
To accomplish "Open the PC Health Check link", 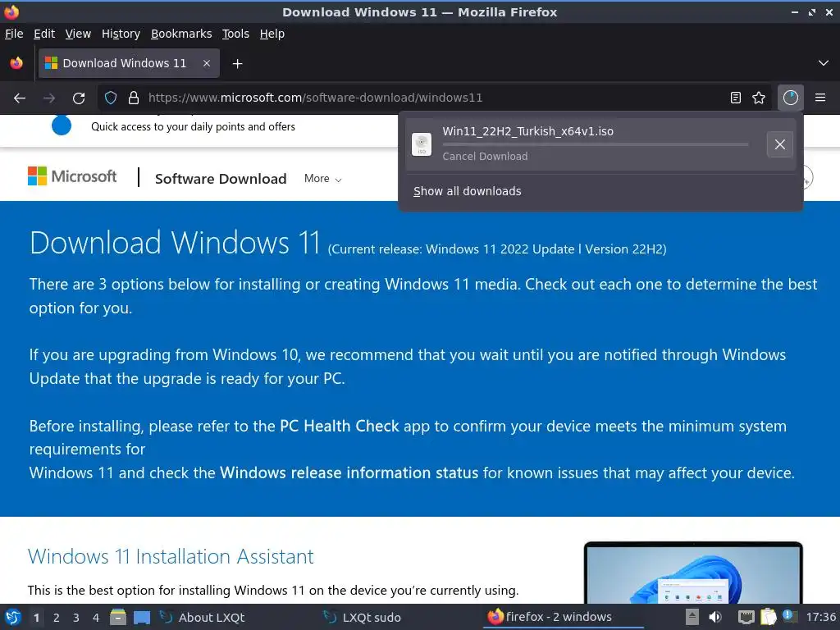I will coord(339,426).
